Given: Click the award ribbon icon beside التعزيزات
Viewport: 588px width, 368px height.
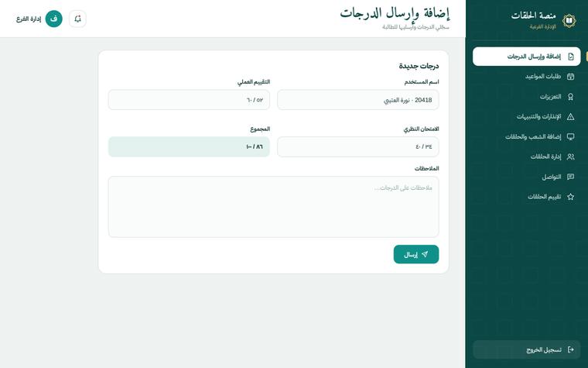Looking at the screenshot, I should pos(571,97).
